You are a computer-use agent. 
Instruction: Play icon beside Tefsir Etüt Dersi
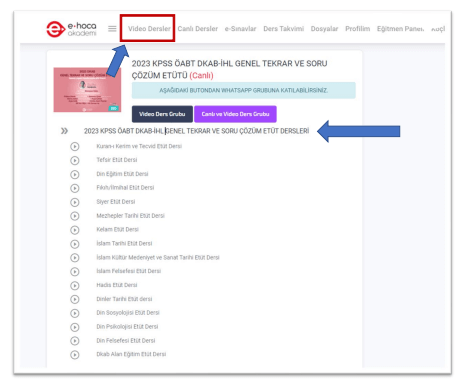click(75, 160)
